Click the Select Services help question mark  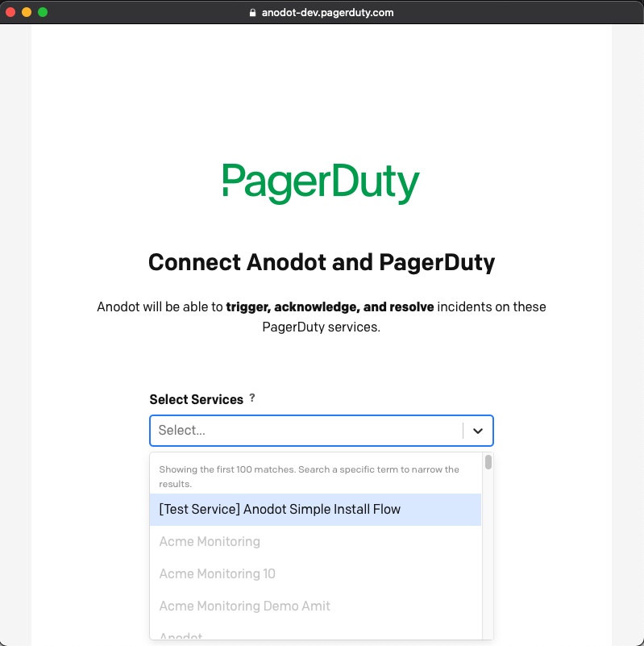pos(252,398)
